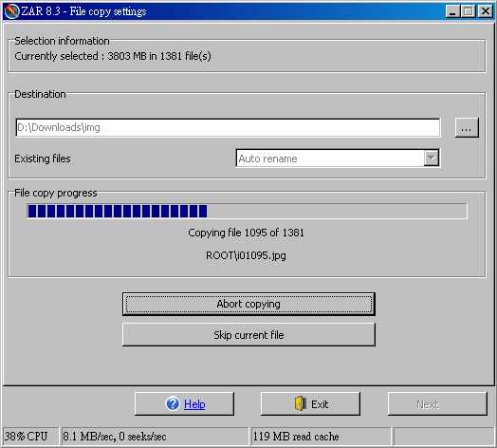The image size is (497, 448).
Task: Minimize the ZAR window
Action: tap(452, 11)
